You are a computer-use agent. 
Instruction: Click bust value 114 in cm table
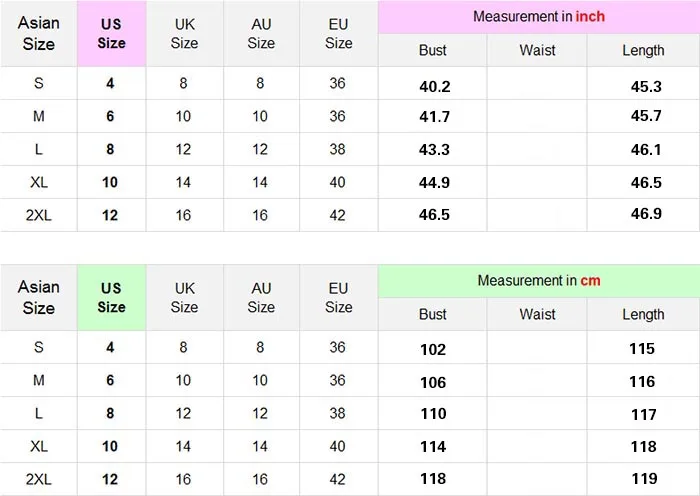433,446
